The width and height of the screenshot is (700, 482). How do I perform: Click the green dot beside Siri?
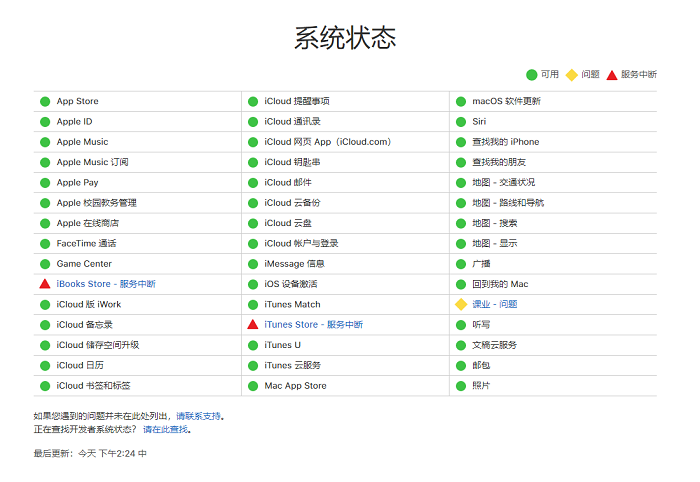click(461, 122)
